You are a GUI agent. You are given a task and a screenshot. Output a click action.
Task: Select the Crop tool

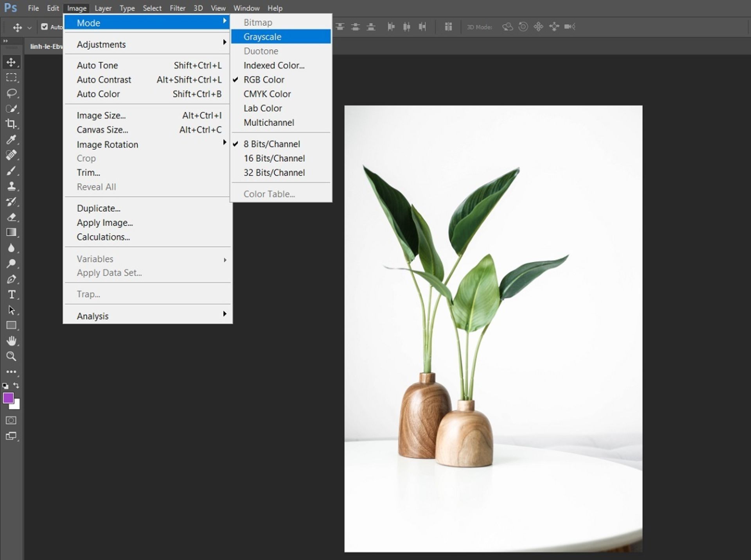(11, 124)
